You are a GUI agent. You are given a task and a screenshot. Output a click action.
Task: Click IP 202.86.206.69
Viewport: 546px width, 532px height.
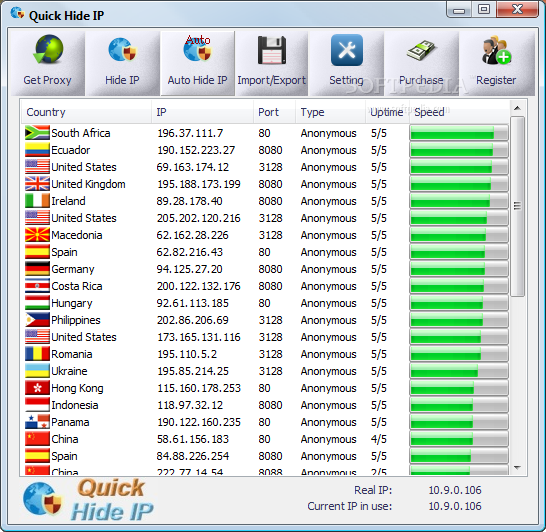point(192,320)
